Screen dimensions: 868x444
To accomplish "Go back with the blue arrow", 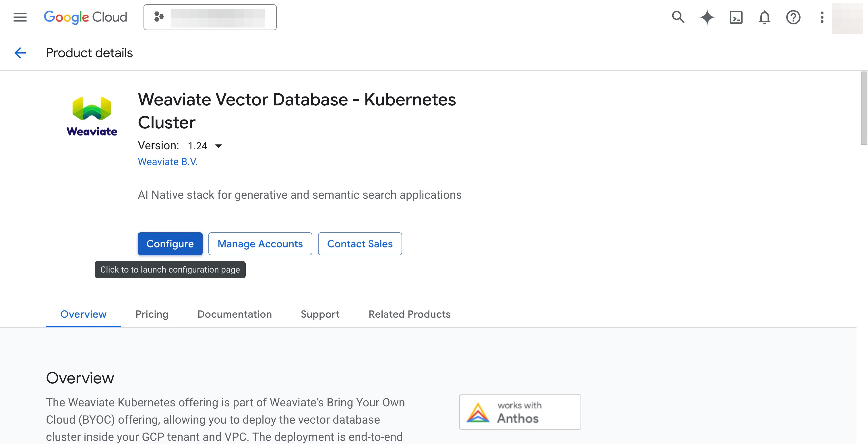I will (20, 53).
